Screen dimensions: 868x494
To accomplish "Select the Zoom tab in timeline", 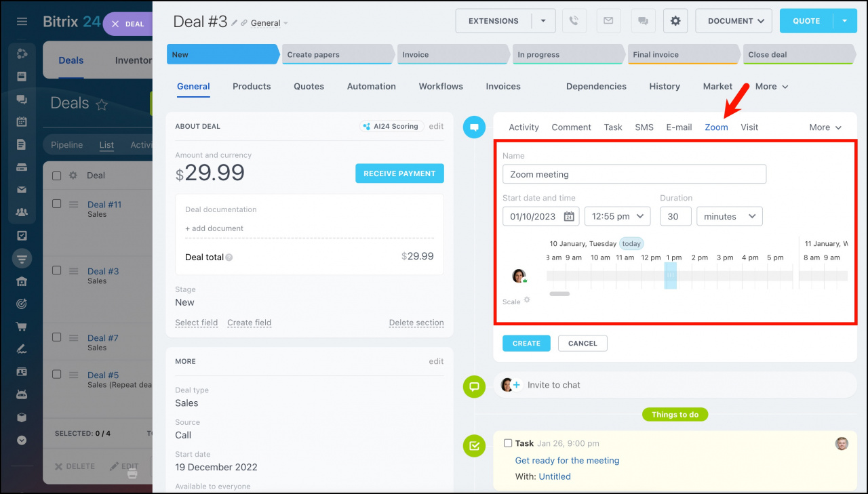I will (x=716, y=127).
